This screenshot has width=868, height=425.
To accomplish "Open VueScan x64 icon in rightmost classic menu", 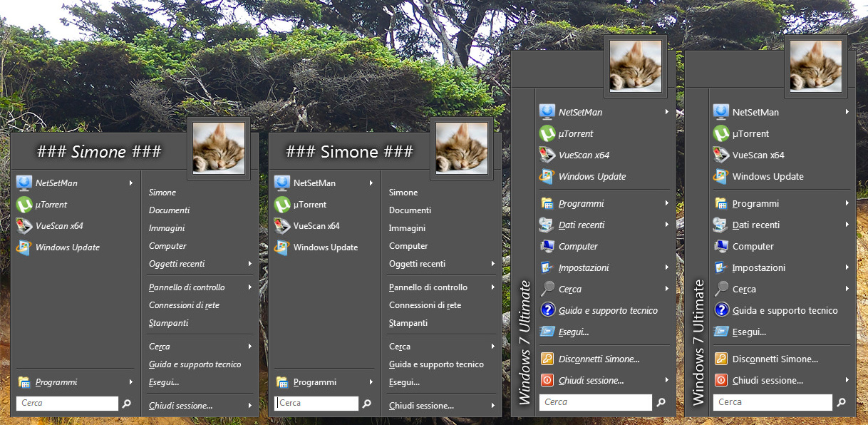I will 721,155.
